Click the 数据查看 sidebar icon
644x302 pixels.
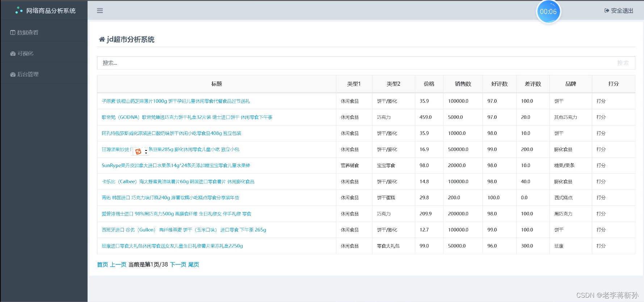click(13, 33)
